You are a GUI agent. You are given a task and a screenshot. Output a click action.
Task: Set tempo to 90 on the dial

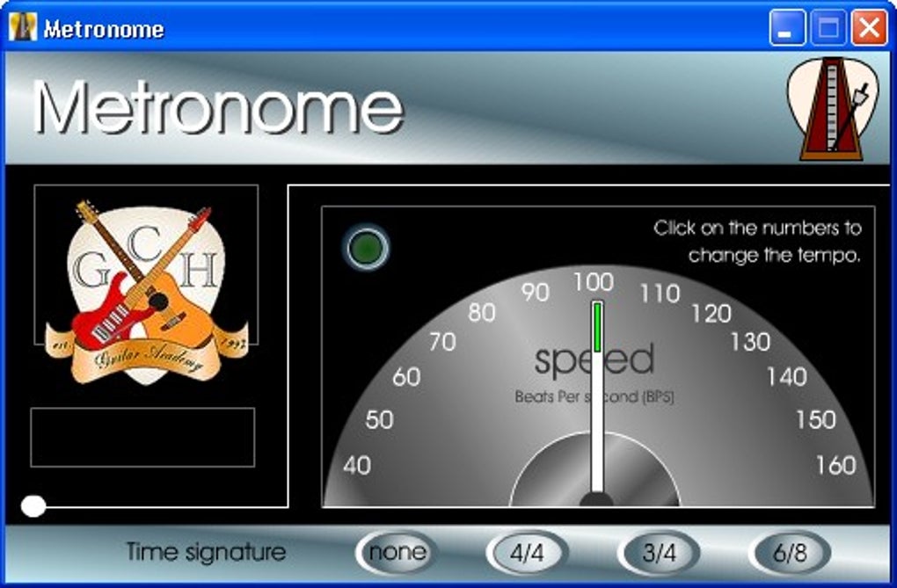pos(536,293)
